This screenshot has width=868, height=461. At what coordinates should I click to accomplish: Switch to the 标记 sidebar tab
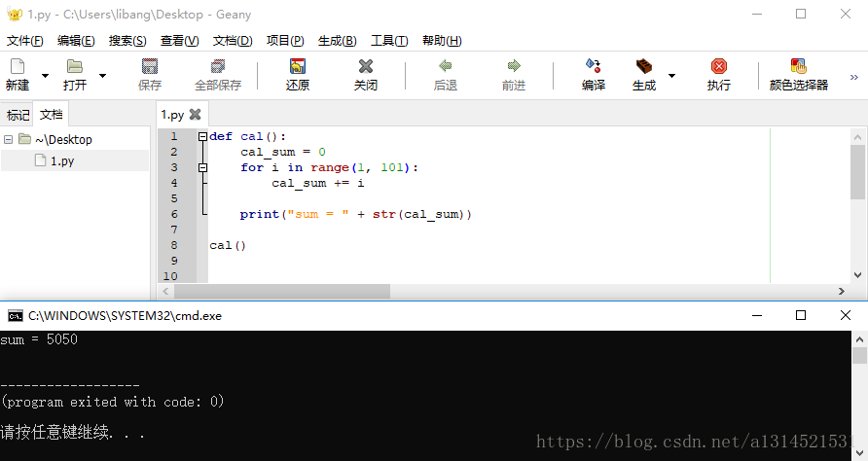click(18, 115)
